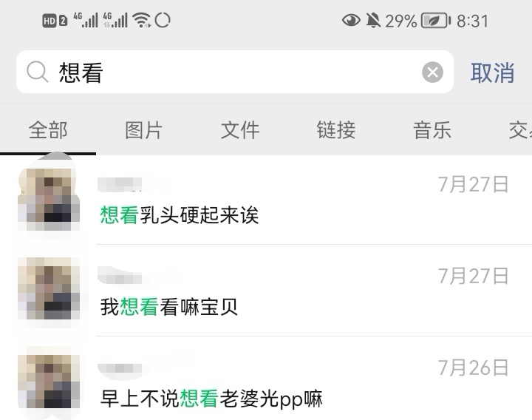Open the 音乐 tab
The image size is (532, 420).
[x=432, y=130]
